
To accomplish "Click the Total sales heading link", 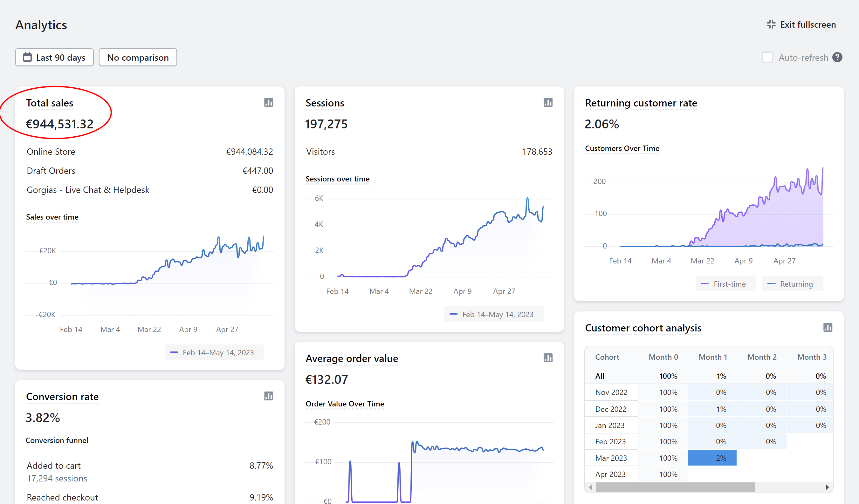I will pos(50,103).
